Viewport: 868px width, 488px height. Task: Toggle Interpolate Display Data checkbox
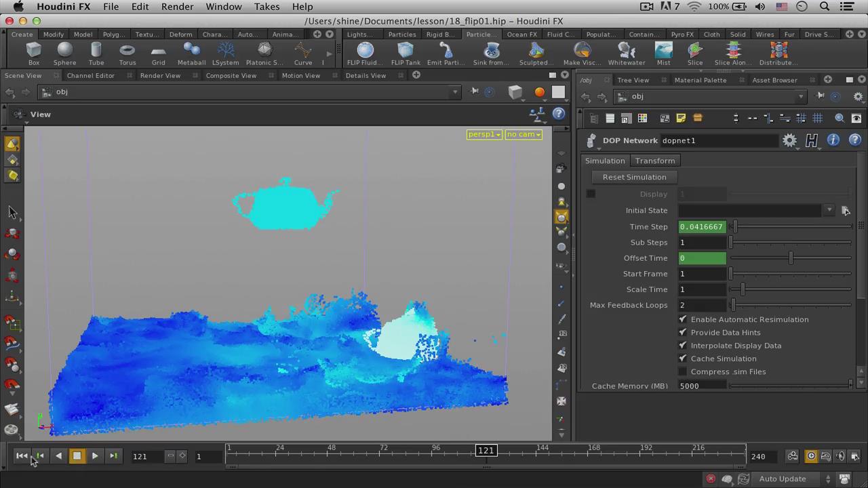point(683,345)
